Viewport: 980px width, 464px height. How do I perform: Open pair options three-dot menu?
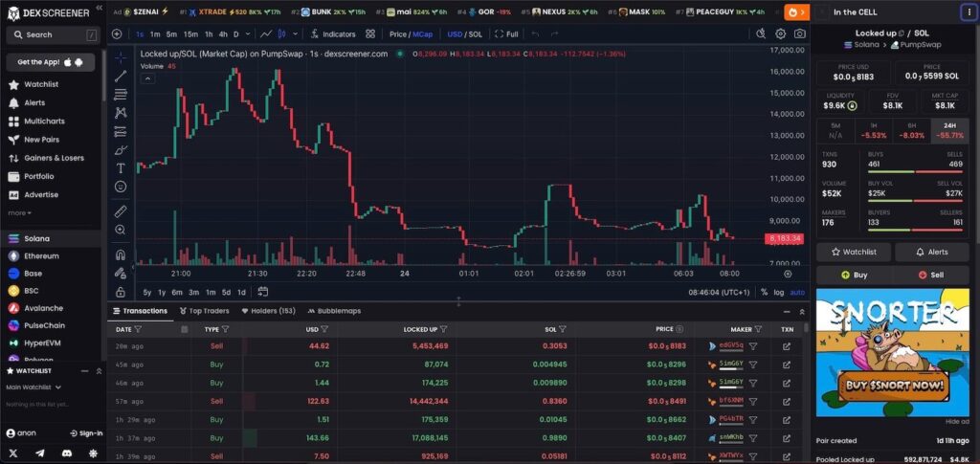(969, 11)
